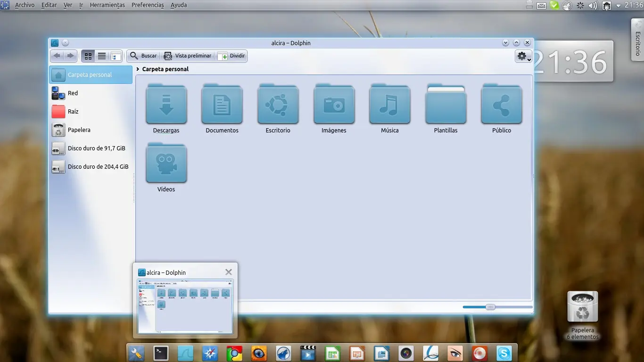The width and height of the screenshot is (644, 362).
Task: Open the Vídeos folder
Action: point(166,163)
